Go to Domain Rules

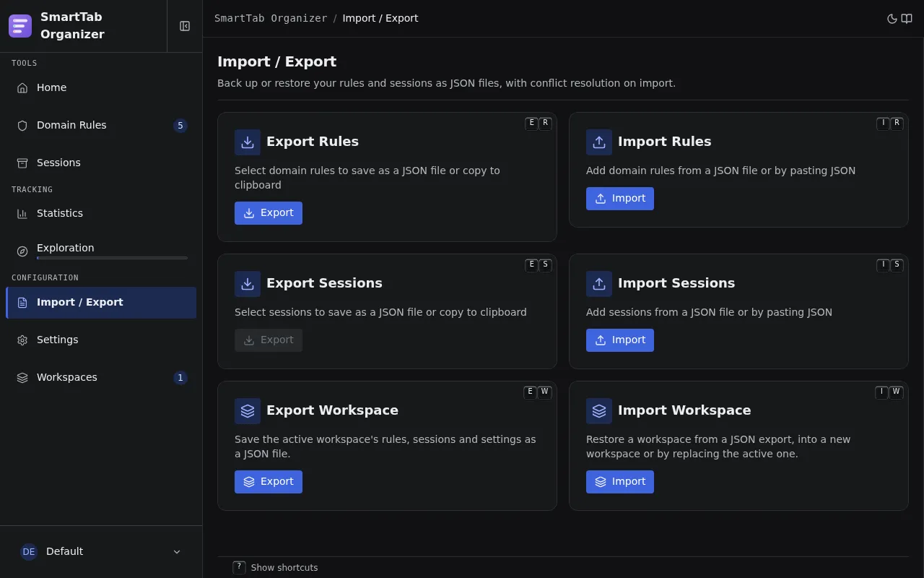tap(101, 126)
